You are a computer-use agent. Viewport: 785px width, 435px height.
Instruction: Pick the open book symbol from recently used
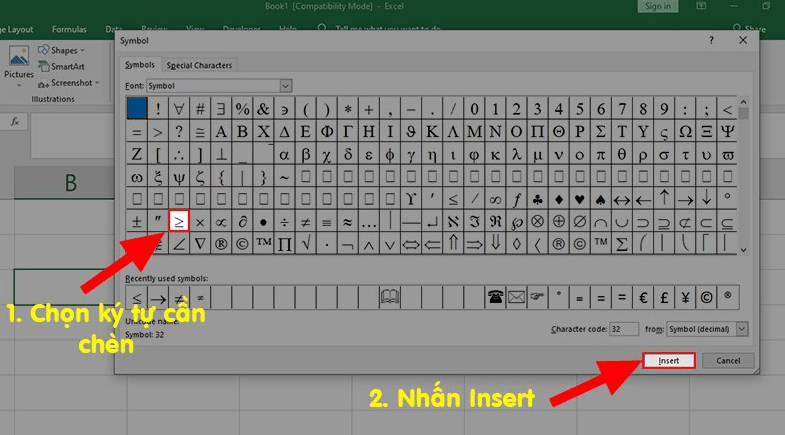click(389, 297)
